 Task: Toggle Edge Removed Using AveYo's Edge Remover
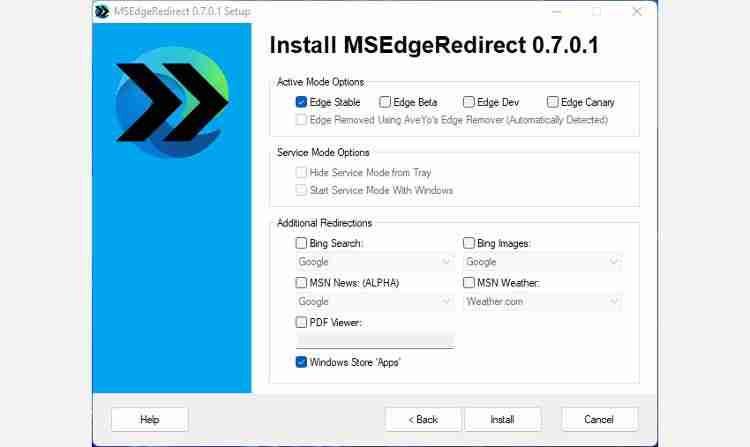tap(301, 120)
